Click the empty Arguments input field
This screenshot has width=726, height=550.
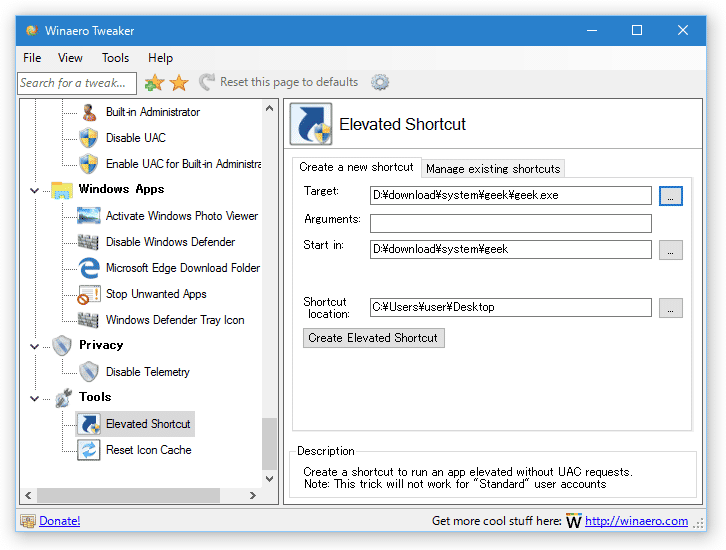click(x=511, y=223)
